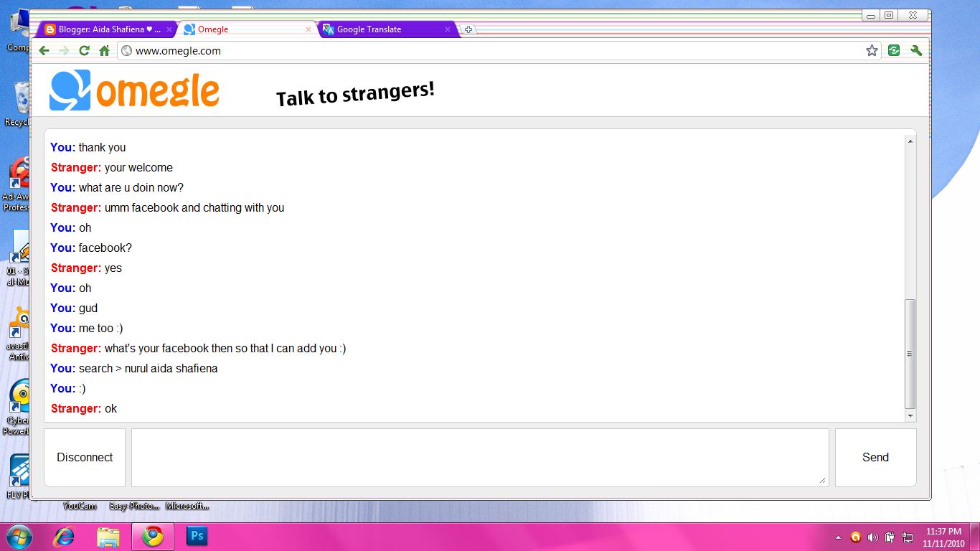The width and height of the screenshot is (980, 551).
Task: Click the Disconnect button
Action: coord(85,457)
